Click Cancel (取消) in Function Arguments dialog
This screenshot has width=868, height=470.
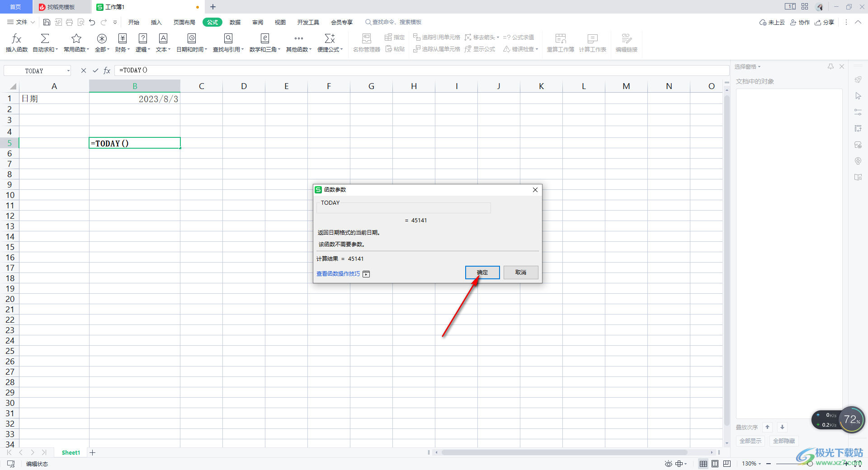[521, 273]
